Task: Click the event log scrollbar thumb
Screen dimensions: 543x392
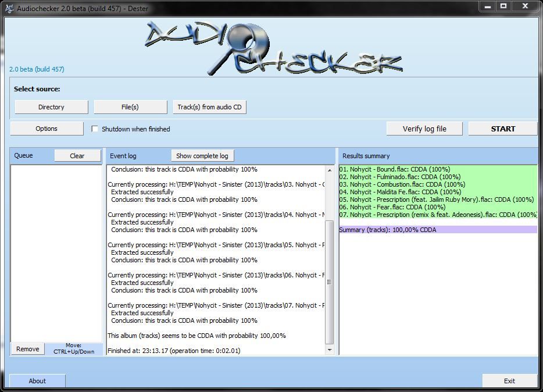Action: [x=329, y=282]
